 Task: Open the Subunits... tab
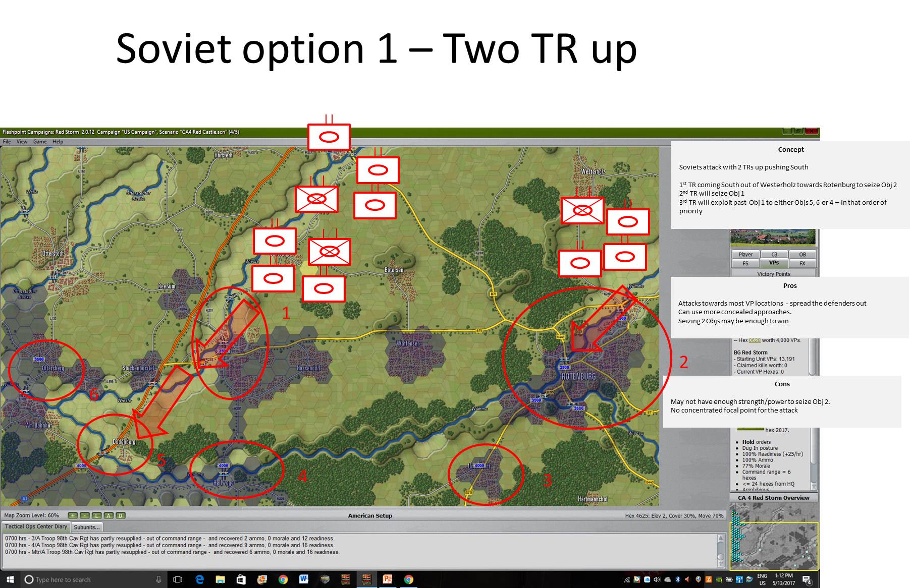tap(87, 527)
